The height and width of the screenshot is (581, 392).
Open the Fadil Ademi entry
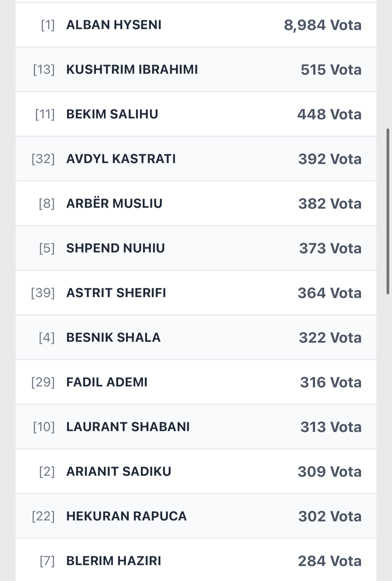pos(107,382)
